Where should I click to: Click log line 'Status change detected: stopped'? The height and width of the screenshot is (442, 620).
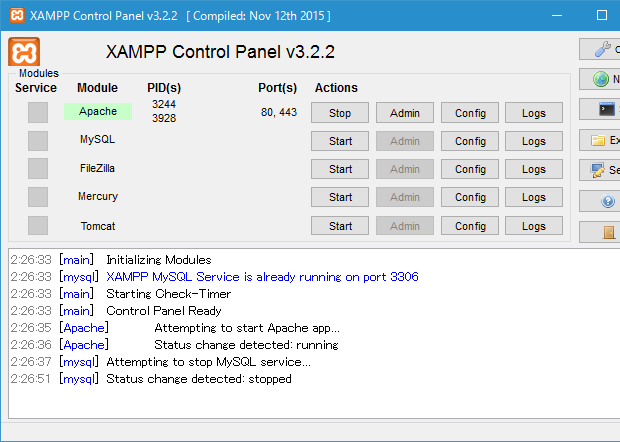coord(199,379)
